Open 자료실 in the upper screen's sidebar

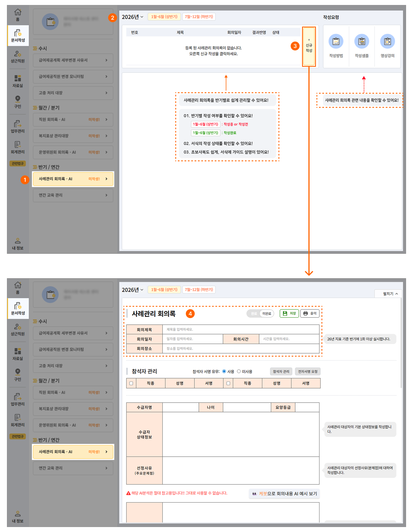[x=18, y=81]
